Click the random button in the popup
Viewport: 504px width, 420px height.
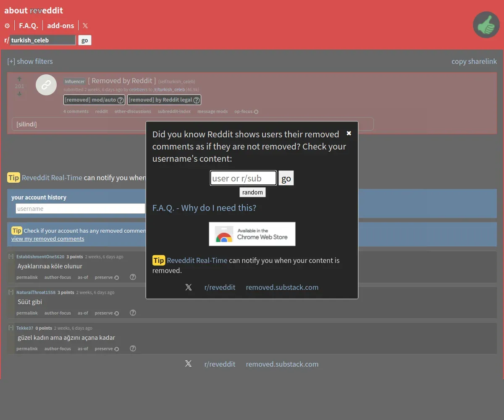coord(252,192)
